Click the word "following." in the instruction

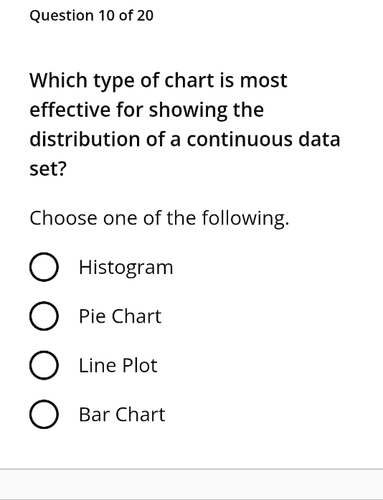[x=246, y=219]
